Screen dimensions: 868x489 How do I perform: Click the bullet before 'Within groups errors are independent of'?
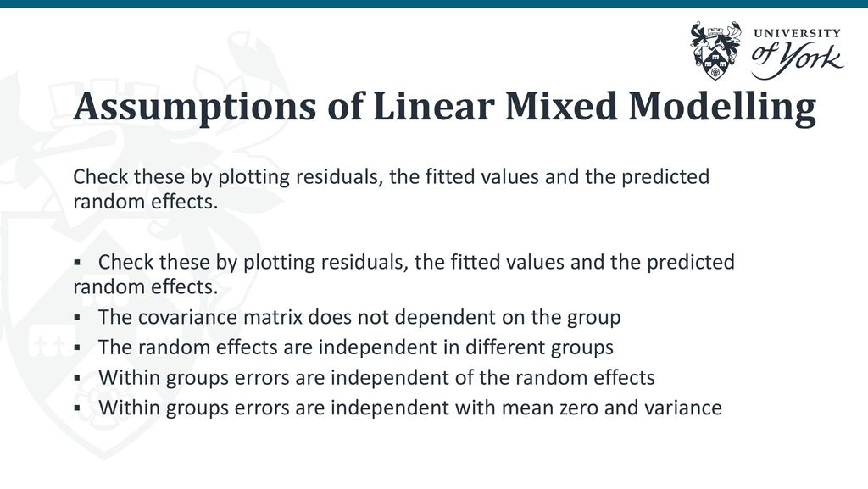pyautogui.click(x=77, y=378)
